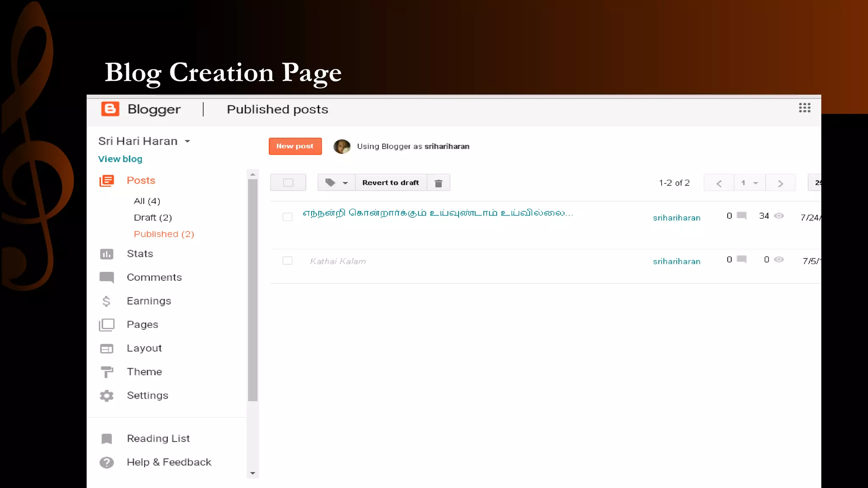Click the srihariharan profile avatar
868x488 pixels.
(342, 147)
